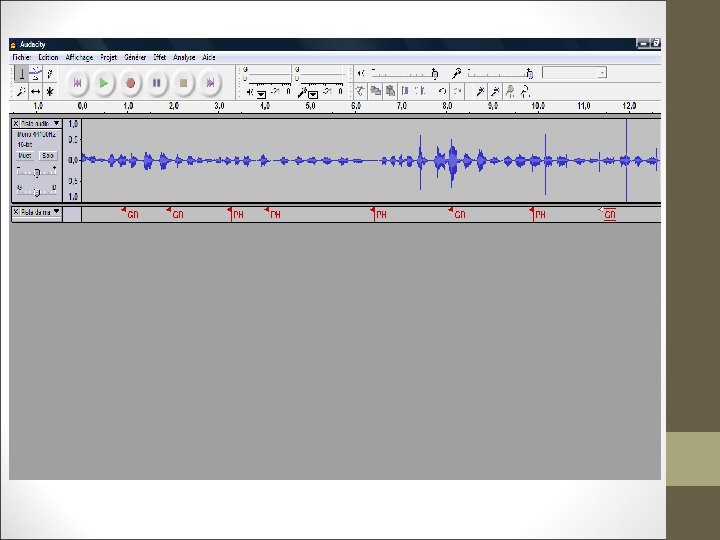The height and width of the screenshot is (540, 720).
Task: Open the Générer menu
Action: (x=135, y=57)
